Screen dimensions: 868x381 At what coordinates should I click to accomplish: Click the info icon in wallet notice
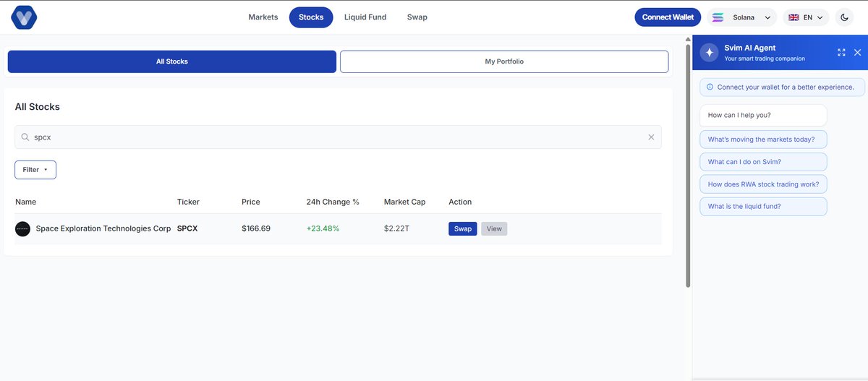pyautogui.click(x=710, y=87)
